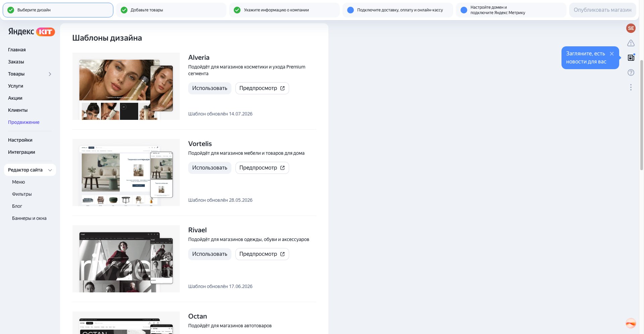Image resolution: width=644 pixels, height=334 pixels.
Task: Open the warning alerts triangle icon
Action: [631, 43]
